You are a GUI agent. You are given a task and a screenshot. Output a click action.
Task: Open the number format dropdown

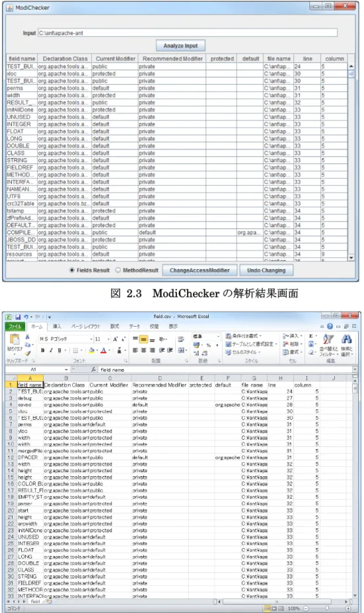coord(217,336)
